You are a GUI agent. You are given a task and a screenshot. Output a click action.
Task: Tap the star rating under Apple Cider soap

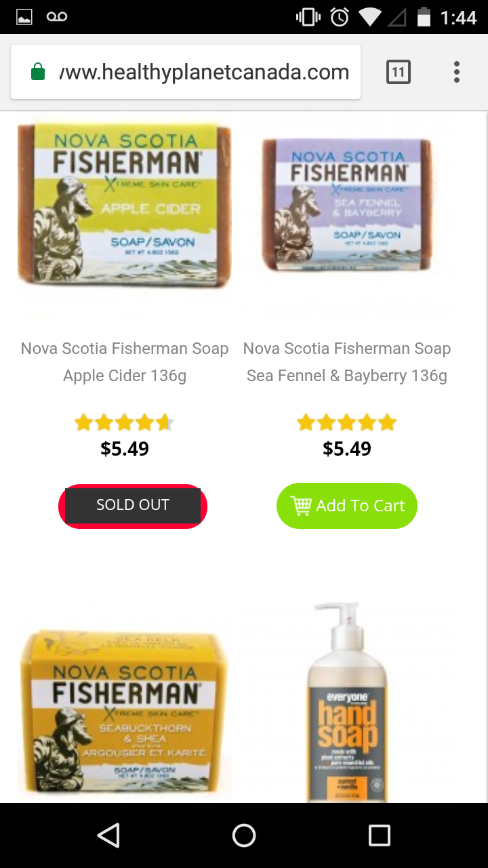point(125,423)
